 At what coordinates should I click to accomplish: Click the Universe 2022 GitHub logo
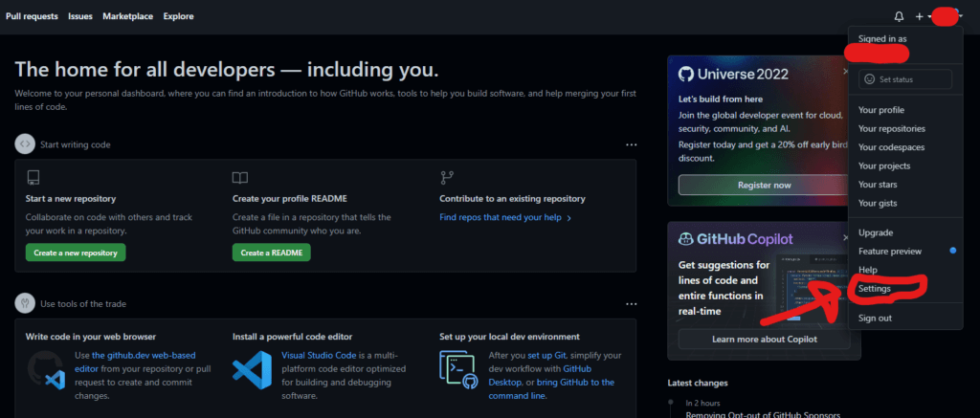click(687, 75)
